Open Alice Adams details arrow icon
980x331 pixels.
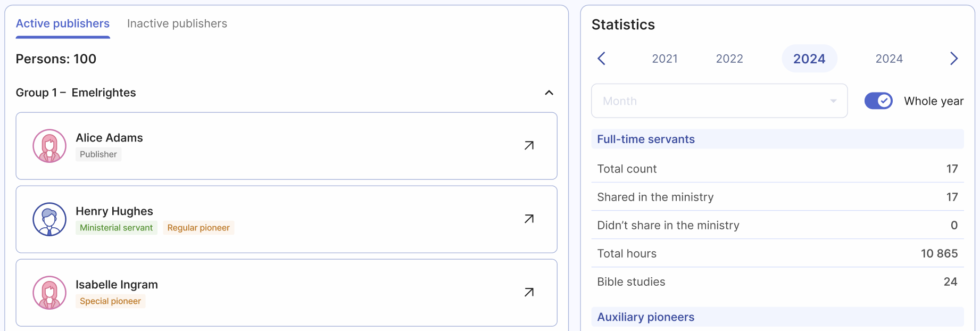[529, 146]
